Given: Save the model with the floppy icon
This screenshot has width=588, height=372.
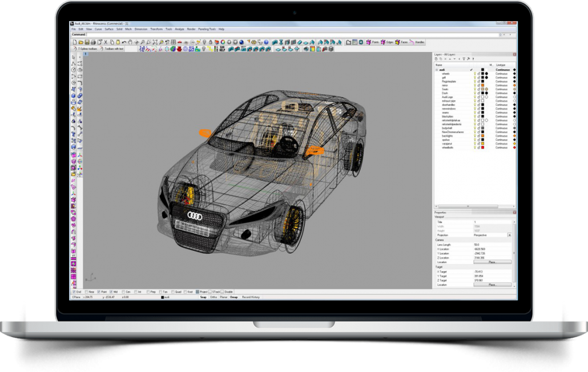Looking at the screenshot, I should (x=87, y=42).
